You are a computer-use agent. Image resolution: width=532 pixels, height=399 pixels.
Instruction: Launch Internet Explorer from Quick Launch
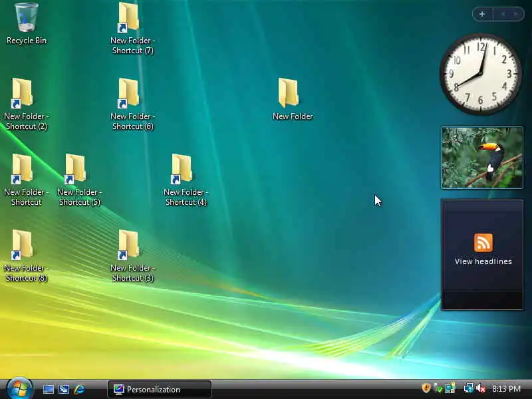(79, 389)
